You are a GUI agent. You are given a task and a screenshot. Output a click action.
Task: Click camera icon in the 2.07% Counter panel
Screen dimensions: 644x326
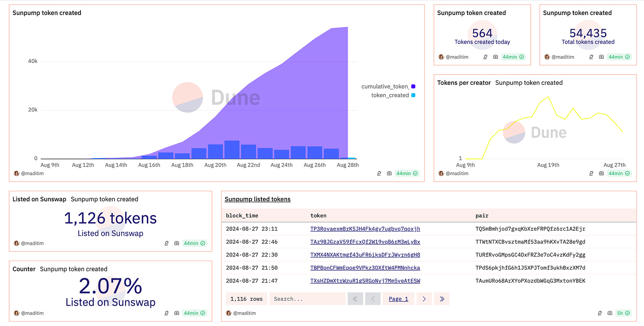177,313
